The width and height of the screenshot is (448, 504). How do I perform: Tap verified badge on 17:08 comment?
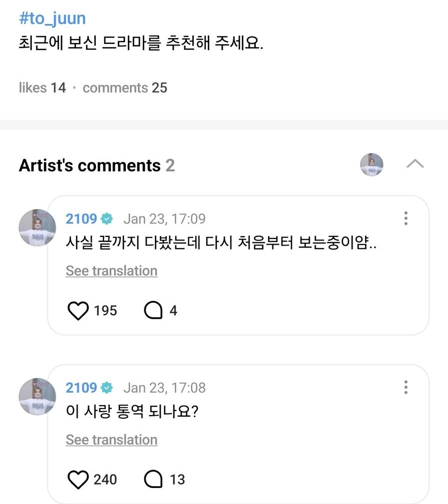107,388
